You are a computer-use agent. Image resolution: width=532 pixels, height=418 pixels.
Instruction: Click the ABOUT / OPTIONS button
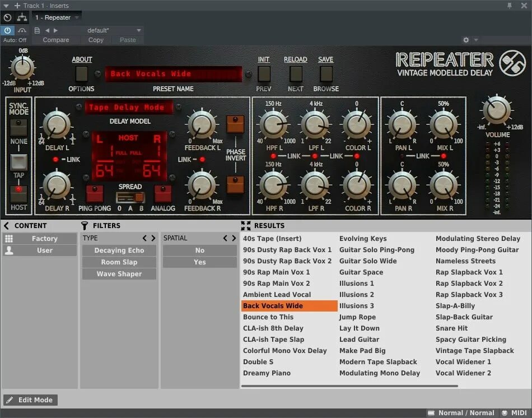(x=81, y=74)
